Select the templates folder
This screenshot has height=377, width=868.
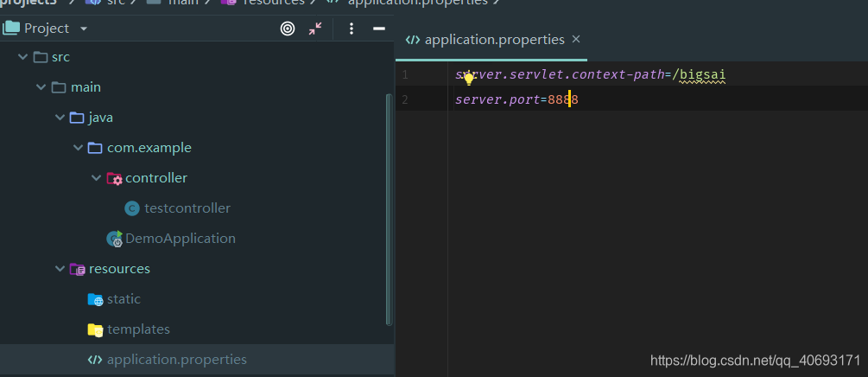tap(138, 329)
